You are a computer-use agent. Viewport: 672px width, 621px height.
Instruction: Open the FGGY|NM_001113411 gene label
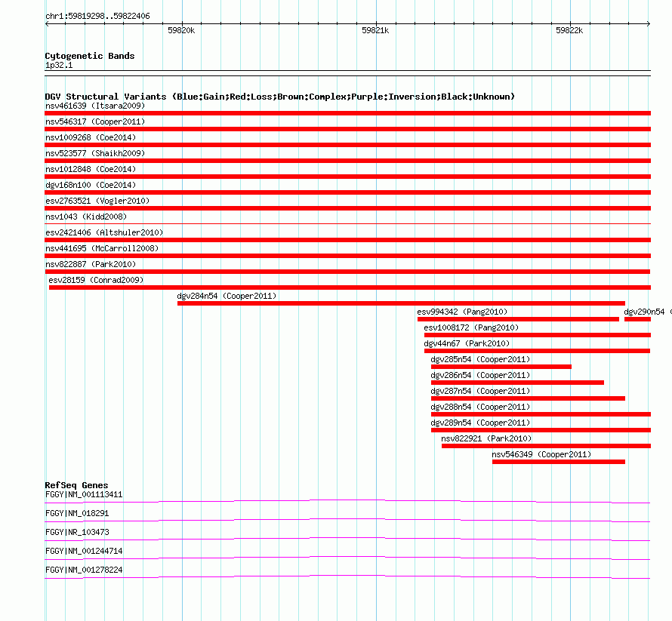84,495
